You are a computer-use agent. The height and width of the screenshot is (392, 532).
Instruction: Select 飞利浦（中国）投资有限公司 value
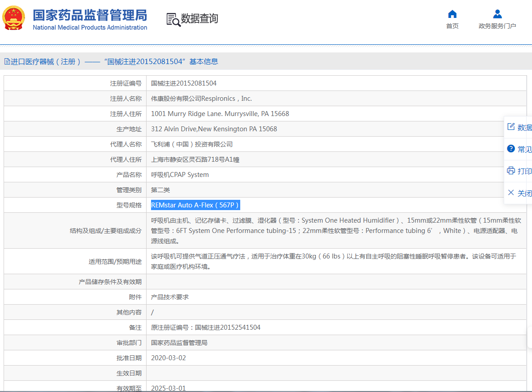click(x=192, y=144)
